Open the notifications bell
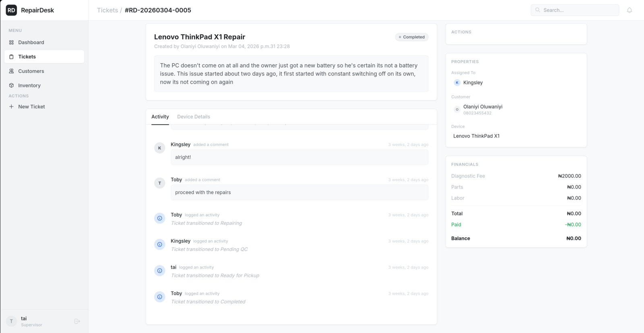The width and height of the screenshot is (644, 333). point(630,10)
